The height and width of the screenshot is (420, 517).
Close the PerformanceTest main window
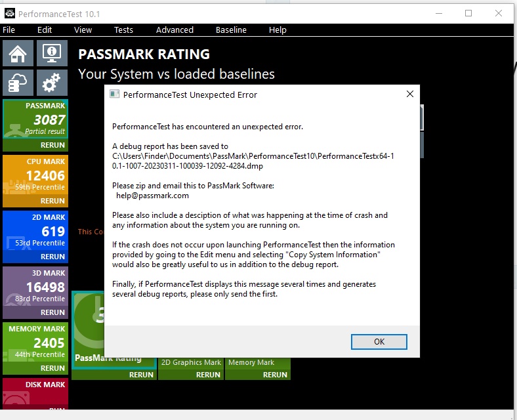pos(499,13)
